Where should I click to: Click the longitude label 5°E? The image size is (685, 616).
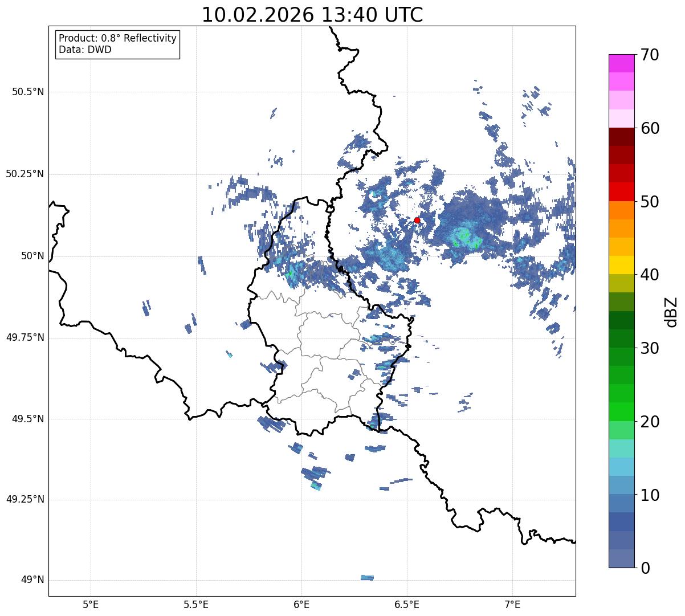pyautogui.click(x=91, y=605)
